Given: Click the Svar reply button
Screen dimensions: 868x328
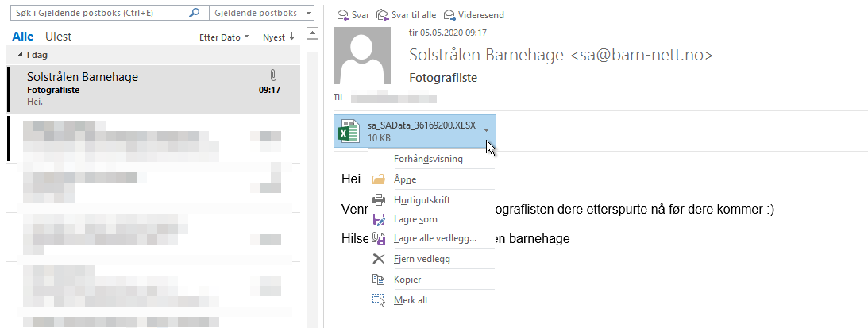Looking at the screenshot, I should point(353,15).
